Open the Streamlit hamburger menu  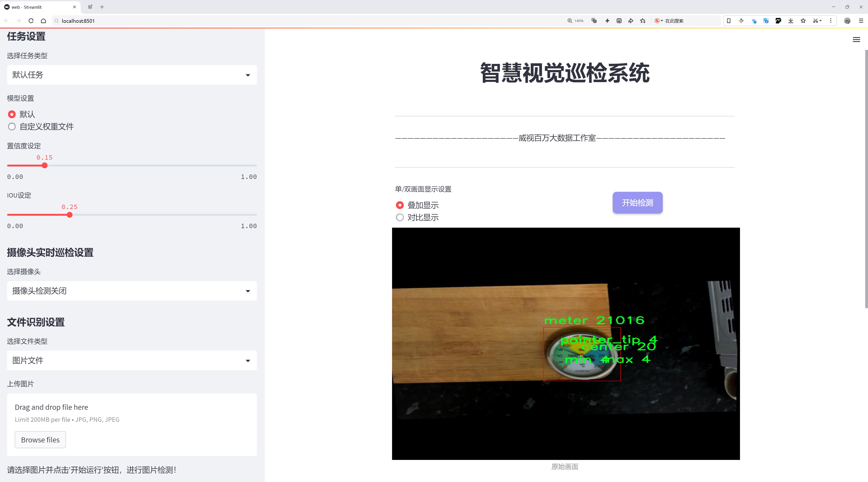coord(856,40)
